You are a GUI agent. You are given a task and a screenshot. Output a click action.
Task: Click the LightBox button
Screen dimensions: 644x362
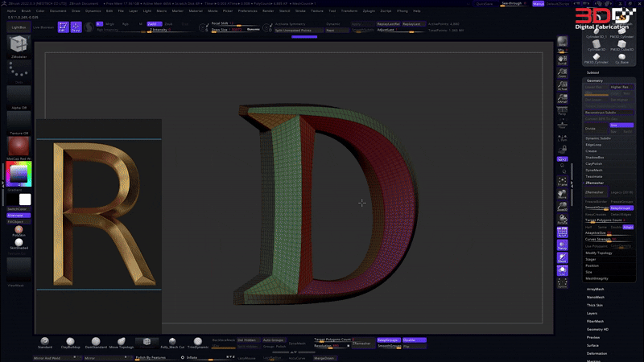19,27
